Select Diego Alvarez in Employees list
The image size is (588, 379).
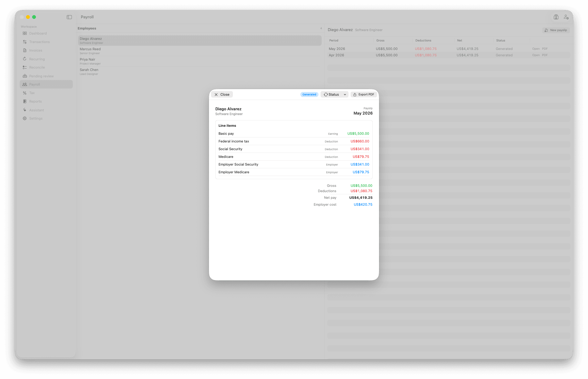click(200, 41)
